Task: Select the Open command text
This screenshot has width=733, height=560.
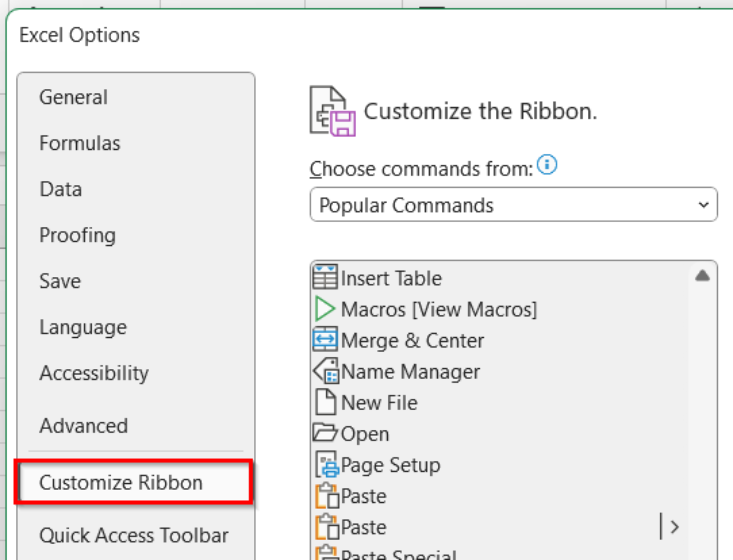Action: point(365,434)
